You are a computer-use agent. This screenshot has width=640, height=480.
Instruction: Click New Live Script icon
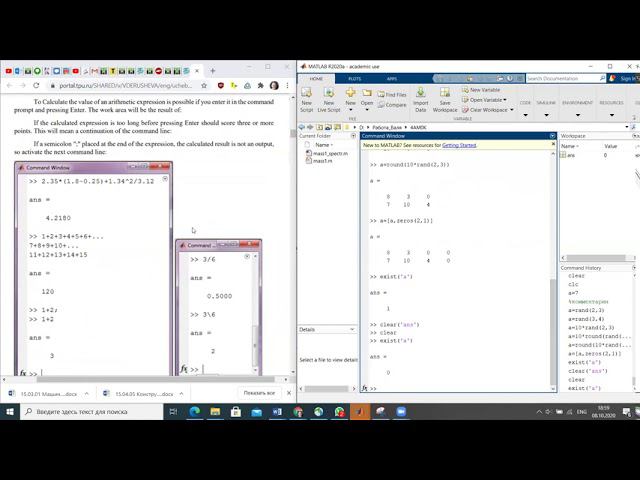click(329, 93)
